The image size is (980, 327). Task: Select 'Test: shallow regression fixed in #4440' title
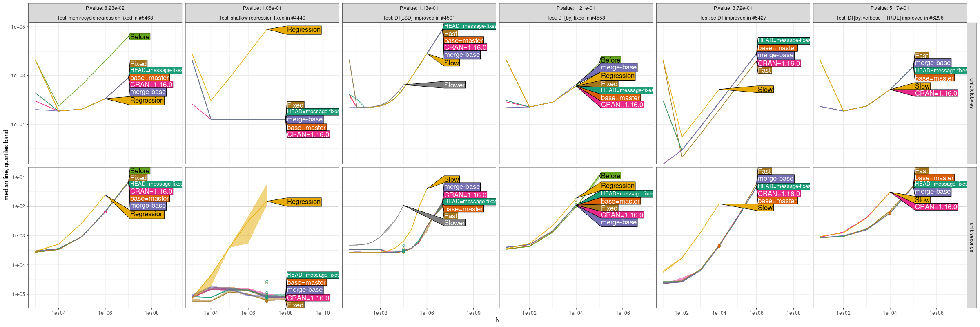[x=262, y=18]
